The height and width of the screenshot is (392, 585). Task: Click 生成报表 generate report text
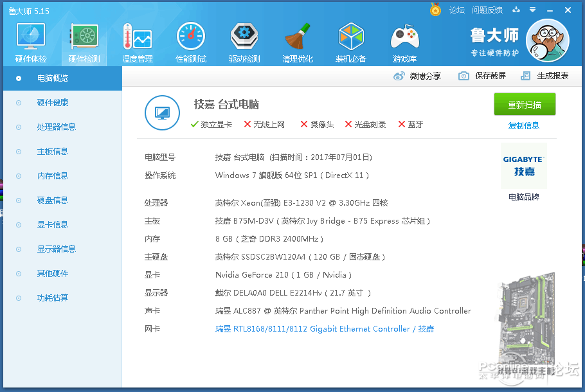553,76
